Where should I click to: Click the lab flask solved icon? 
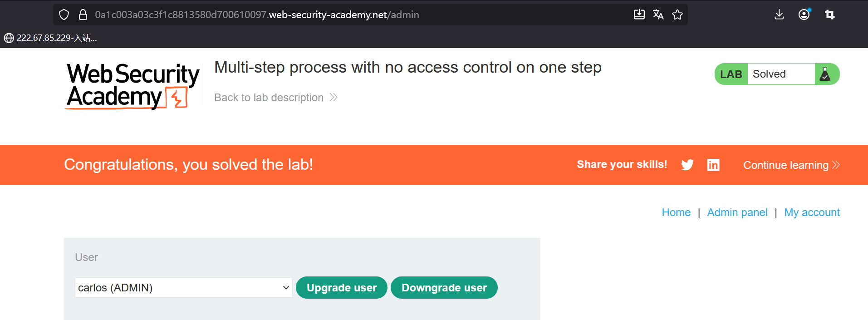coord(825,74)
